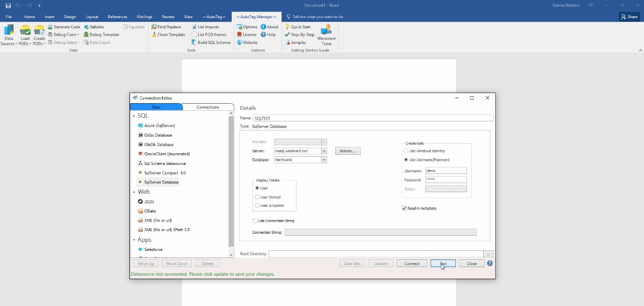Uncheck Read in metadata checkbox
644x306 pixels.
point(404,208)
